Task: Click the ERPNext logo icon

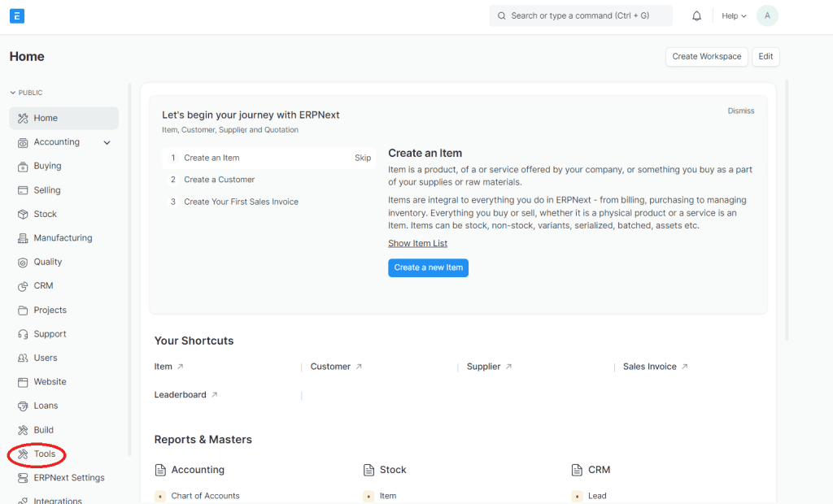Action: (17, 15)
